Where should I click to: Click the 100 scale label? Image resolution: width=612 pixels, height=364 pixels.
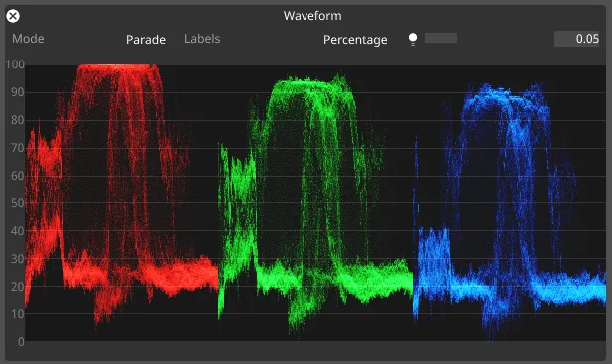click(15, 64)
